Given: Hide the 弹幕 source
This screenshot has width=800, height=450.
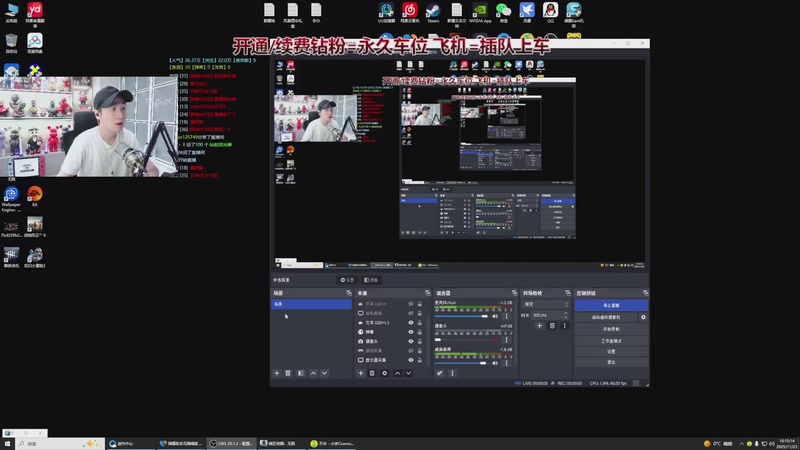Looking at the screenshot, I should [x=410, y=332].
